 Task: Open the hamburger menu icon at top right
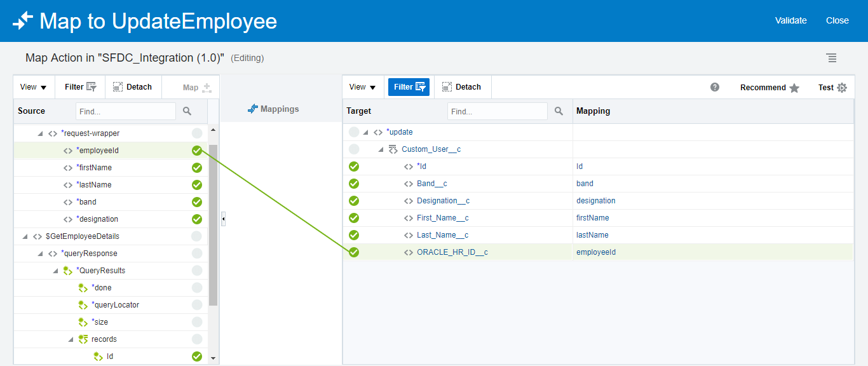coord(831,58)
